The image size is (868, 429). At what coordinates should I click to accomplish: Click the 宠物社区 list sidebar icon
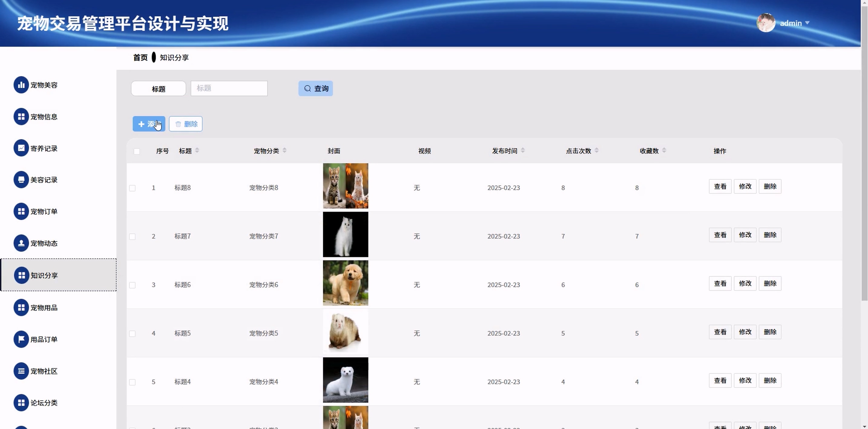point(21,371)
